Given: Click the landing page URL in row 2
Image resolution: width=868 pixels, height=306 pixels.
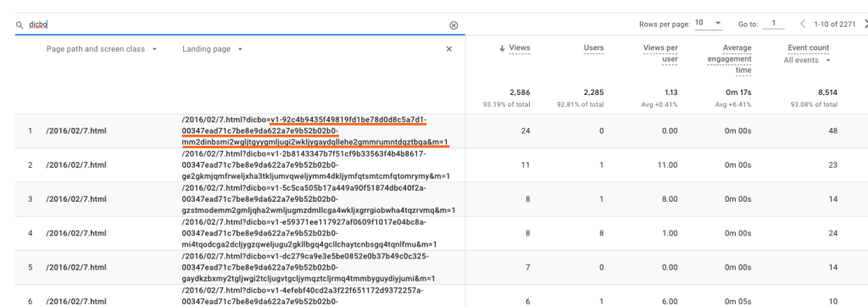Looking at the screenshot, I should [x=315, y=165].
